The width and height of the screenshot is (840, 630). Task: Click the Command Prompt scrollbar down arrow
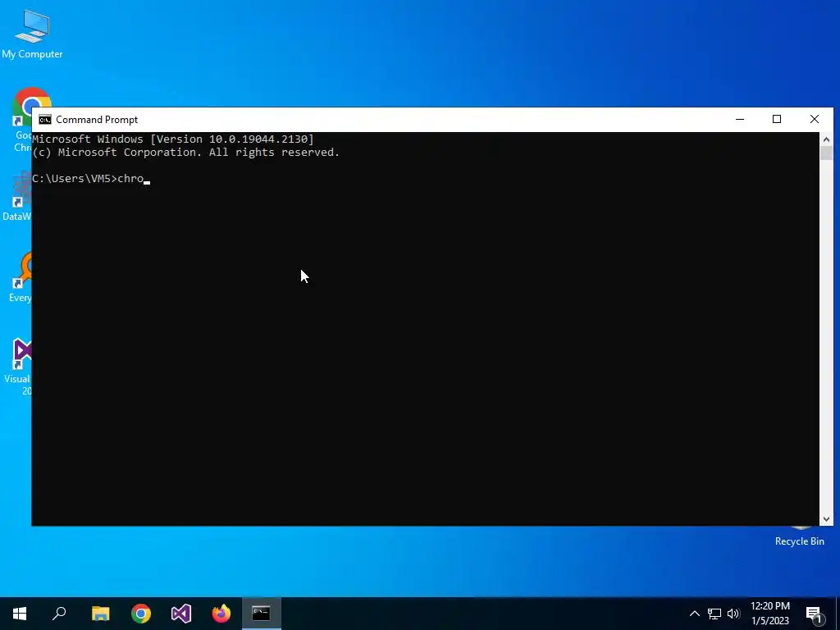point(826,518)
